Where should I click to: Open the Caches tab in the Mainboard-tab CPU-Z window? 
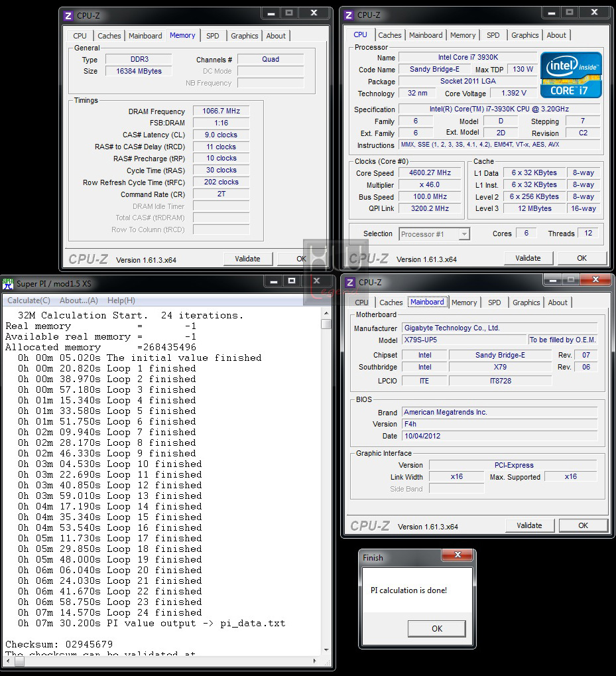pos(391,303)
